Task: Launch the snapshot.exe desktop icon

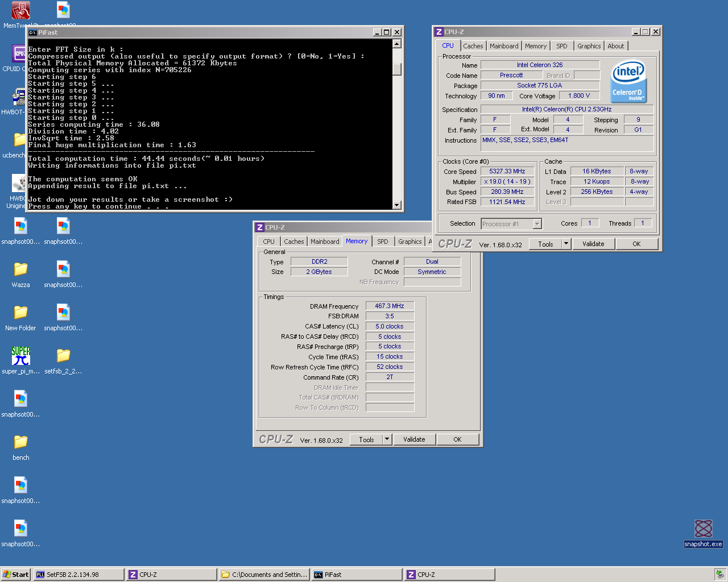Action: (x=704, y=528)
